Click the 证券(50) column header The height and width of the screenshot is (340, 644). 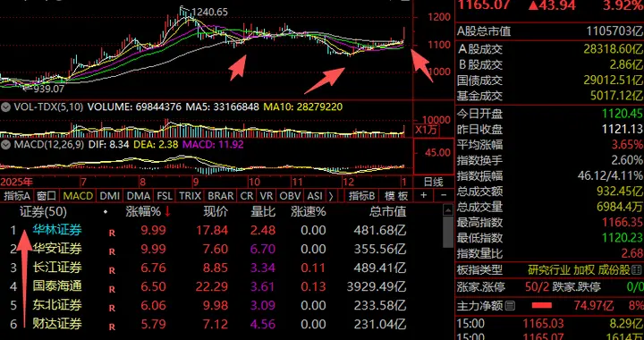point(43,212)
